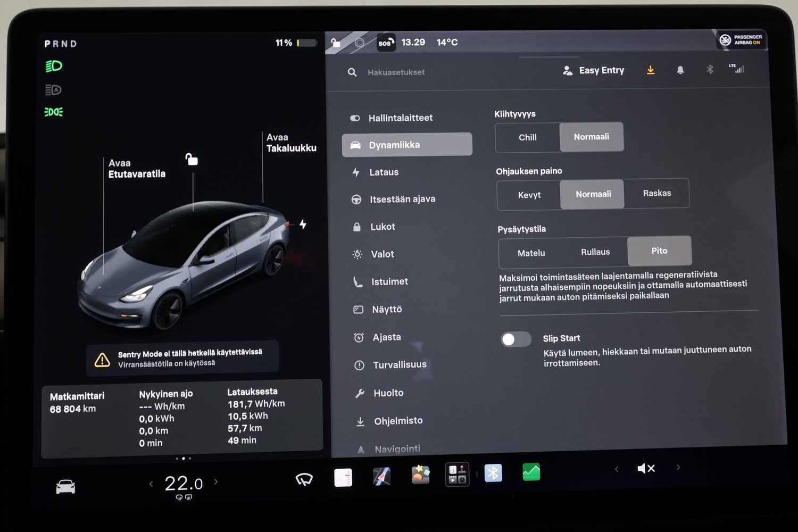
Task: Tap the Bluetooth icon in settings header
Action: click(x=709, y=69)
